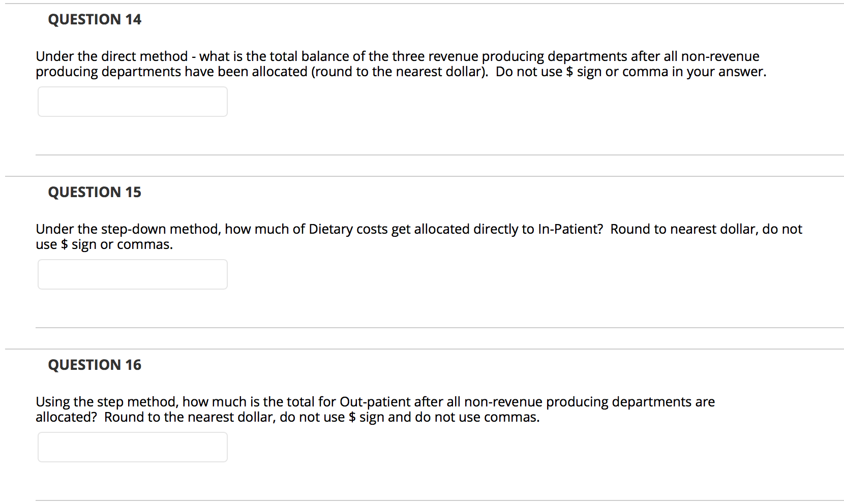Viewport: 844px width, 504px height.
Task: Click inside the empty Question 16 answer box
Action: (x=131, y=447)
